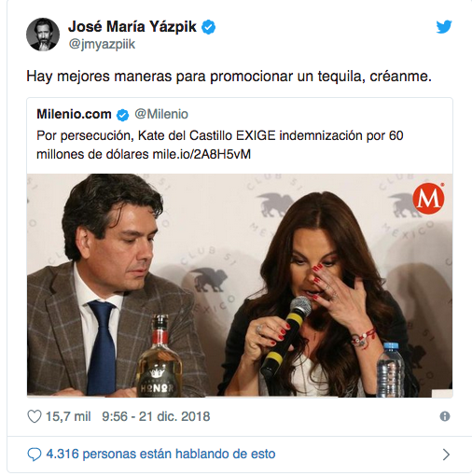The height and width of the screenshot is (476, 472).
Task: Click the red Milenio M logo on photo
Action: click(x=428, y=199)
